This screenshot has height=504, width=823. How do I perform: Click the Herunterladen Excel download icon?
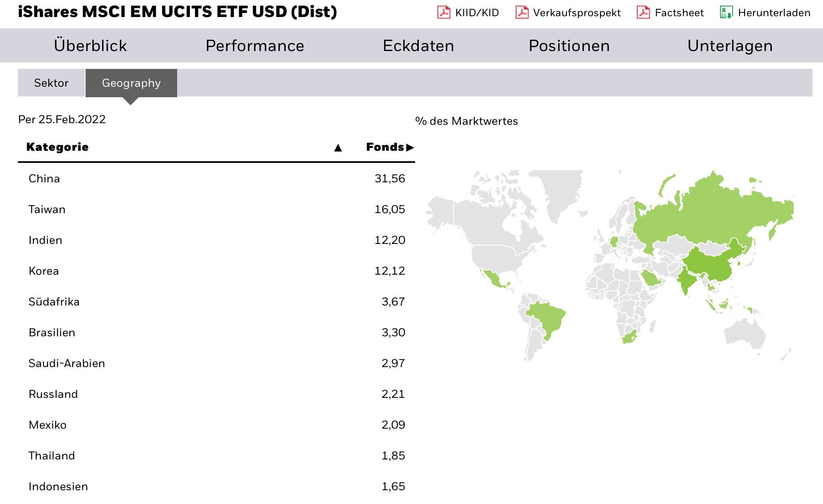click(x=726, y=13)
